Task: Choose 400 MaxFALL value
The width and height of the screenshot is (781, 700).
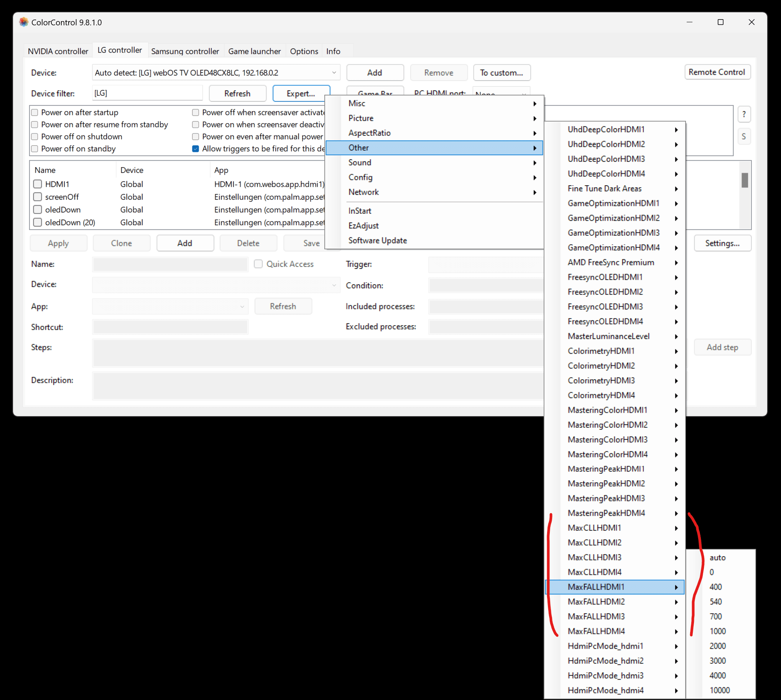Action: coord(721,587)
